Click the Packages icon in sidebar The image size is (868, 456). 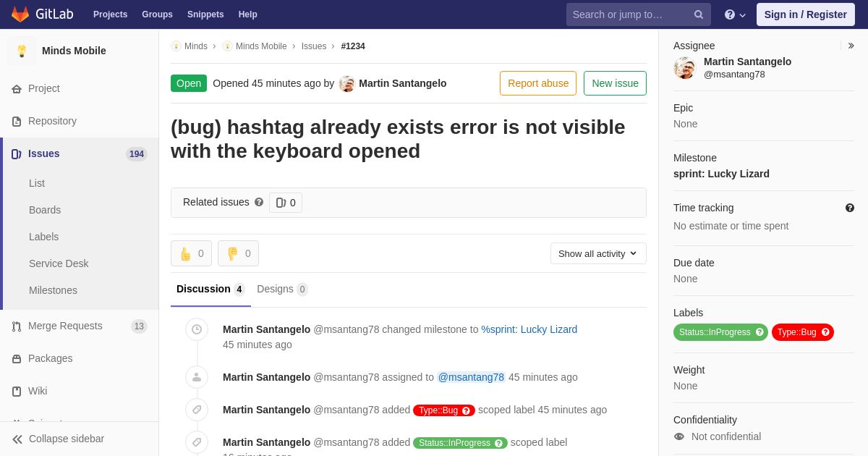pos(17,359)
